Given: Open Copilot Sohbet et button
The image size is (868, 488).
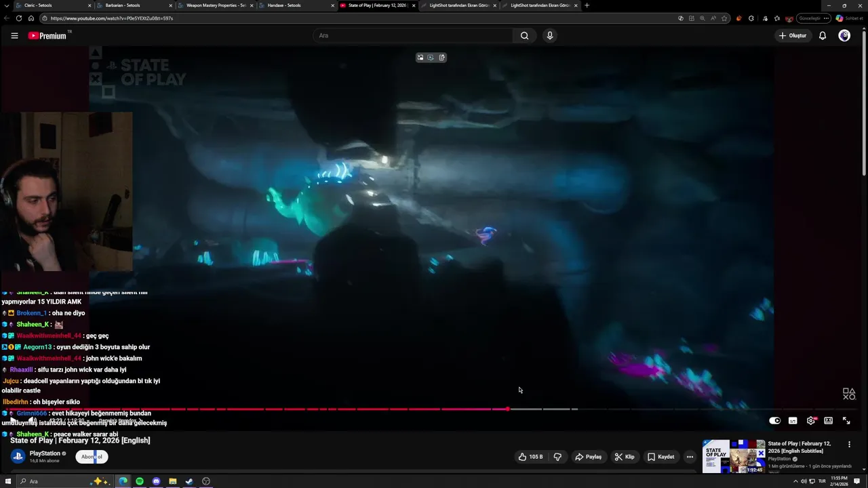Looking at the screenshot, I should pyautogui.click(x=850, y=18).
